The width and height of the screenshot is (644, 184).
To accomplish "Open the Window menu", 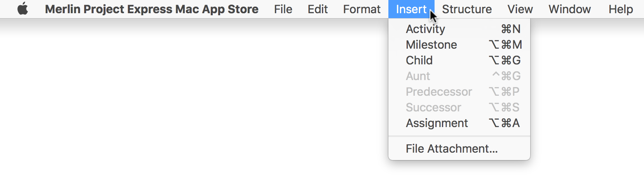I will tap(569, 9).
